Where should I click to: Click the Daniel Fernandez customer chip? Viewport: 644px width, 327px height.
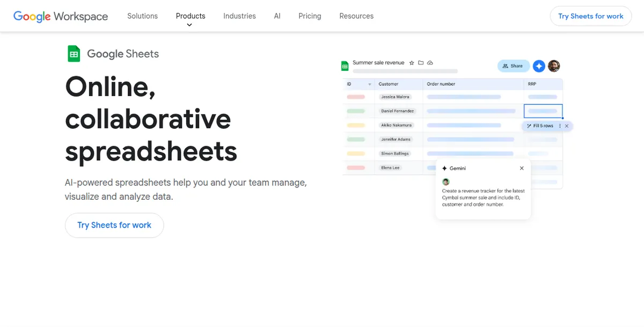point(397,111)
